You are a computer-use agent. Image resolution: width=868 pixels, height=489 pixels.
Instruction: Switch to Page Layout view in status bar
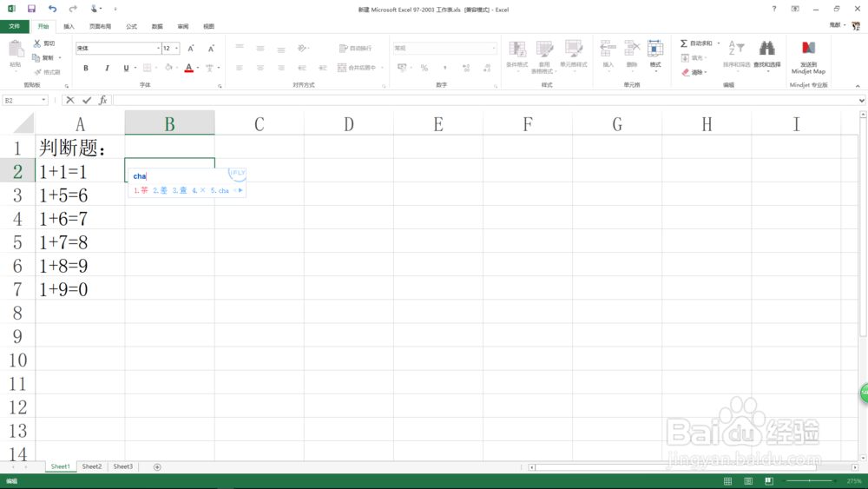click(x=748, y=481)
